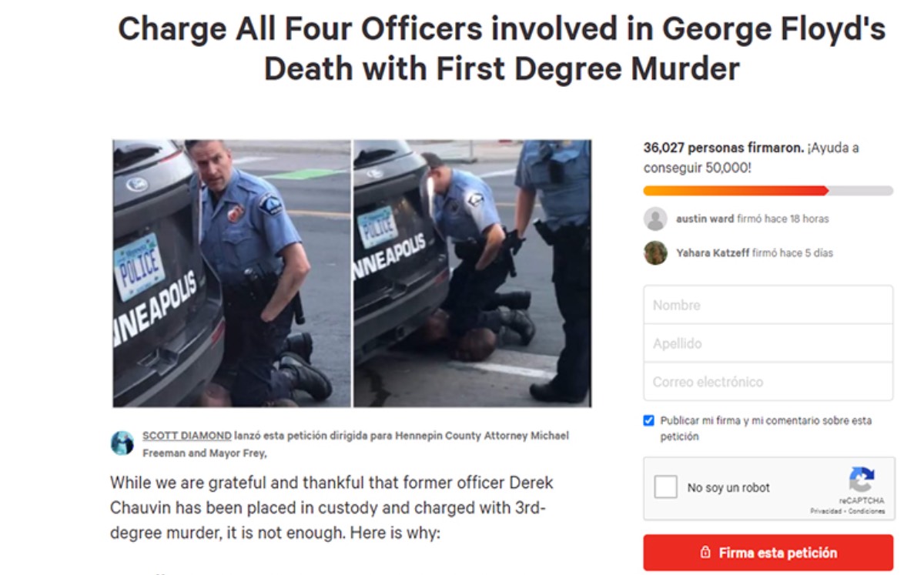Click the Correo electrónico field
This screenshot has height=575, width=924.
(768, 382)
